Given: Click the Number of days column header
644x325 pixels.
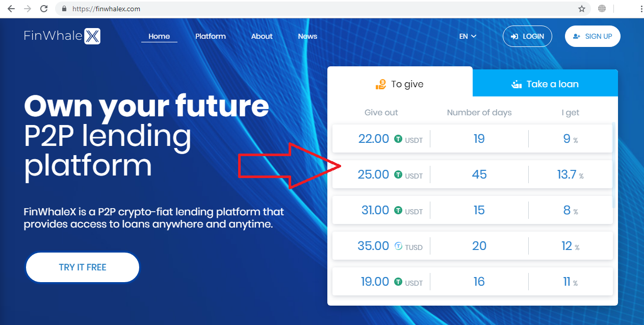Looking at the screenshot, I should [479, 112].
